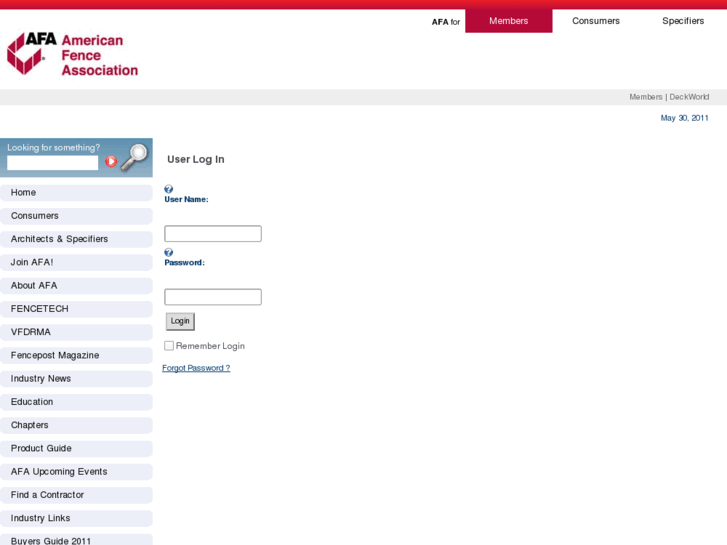Open the VFDRMA menu item
This screenshot has width=727, height=545.
[77, 332]
